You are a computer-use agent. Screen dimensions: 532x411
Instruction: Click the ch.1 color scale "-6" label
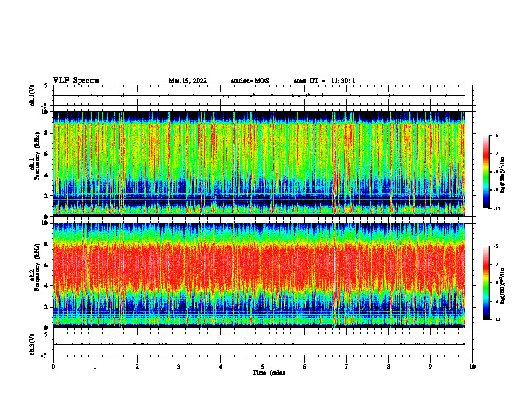click(496, 135)
